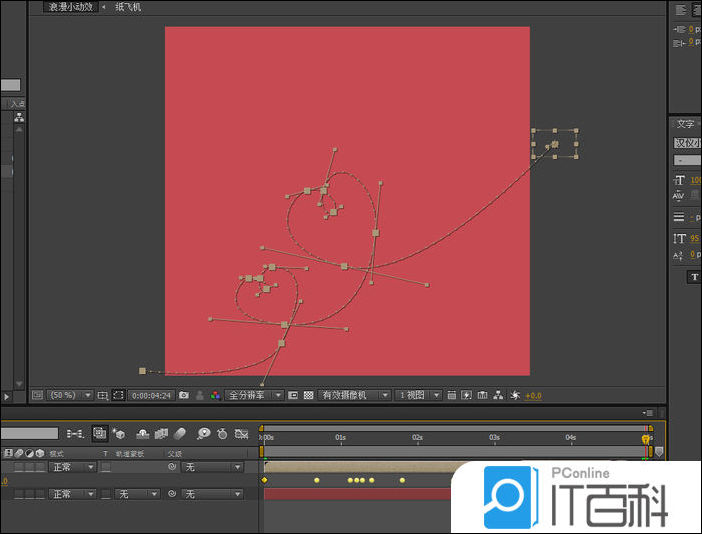Screen dimensions: 702x534
Task: Click the motion blur enable icon in timeline
Action: [180, 433]
